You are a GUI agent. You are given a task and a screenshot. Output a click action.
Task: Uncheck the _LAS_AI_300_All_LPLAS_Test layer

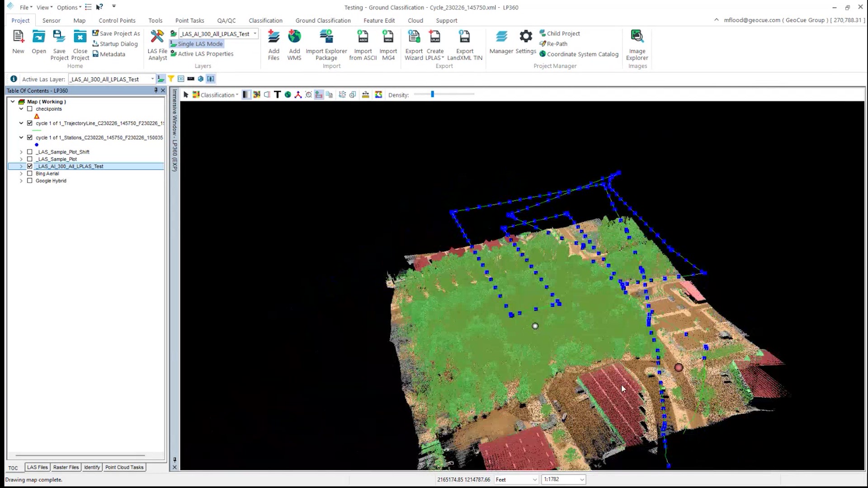click(30, 166)
